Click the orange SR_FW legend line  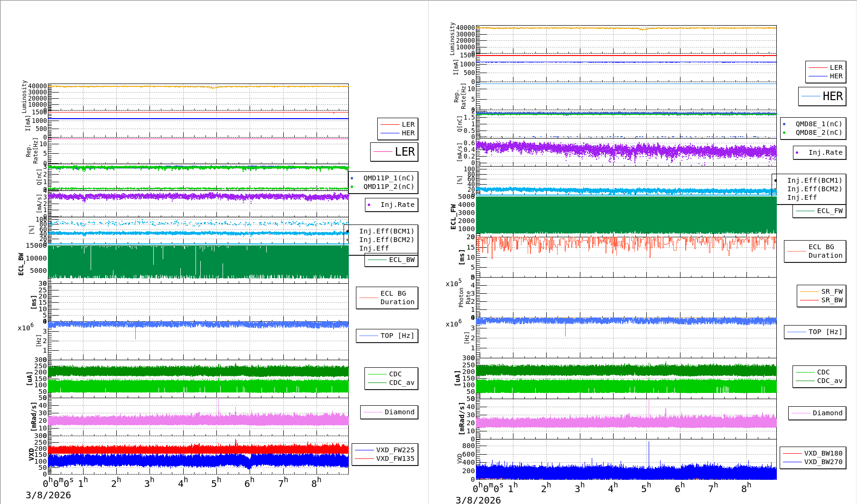pyautogui.click(x=809, y=292)
